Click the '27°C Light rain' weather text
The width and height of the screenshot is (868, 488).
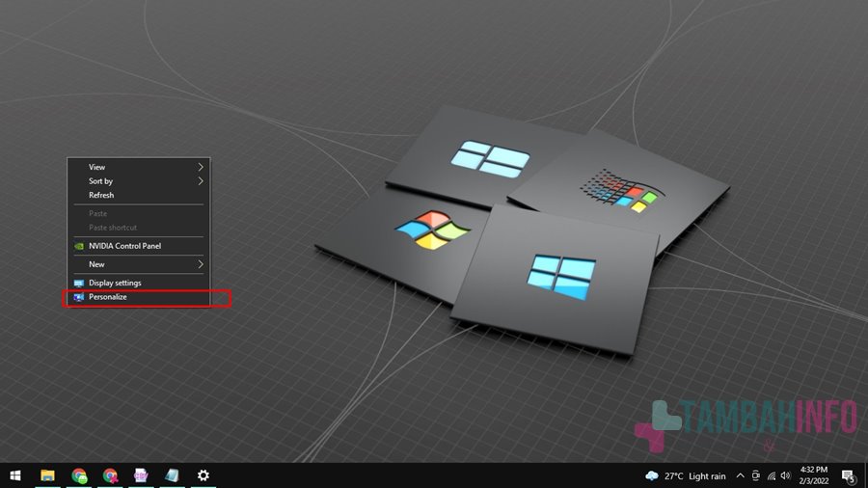tap(695, 475)
